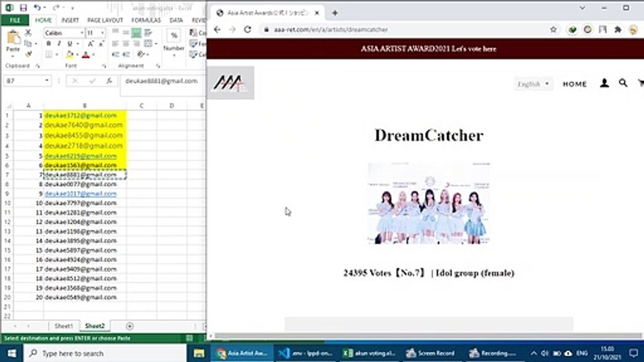
Task: Open Fill Color dropdown arrow
Action: pos(76,54)
